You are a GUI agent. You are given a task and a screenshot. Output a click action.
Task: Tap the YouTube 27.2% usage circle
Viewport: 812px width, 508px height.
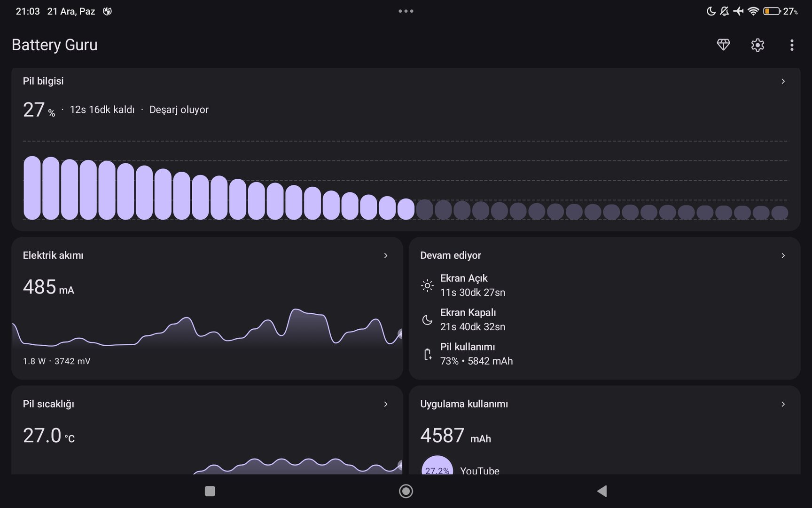coord(437,465)
